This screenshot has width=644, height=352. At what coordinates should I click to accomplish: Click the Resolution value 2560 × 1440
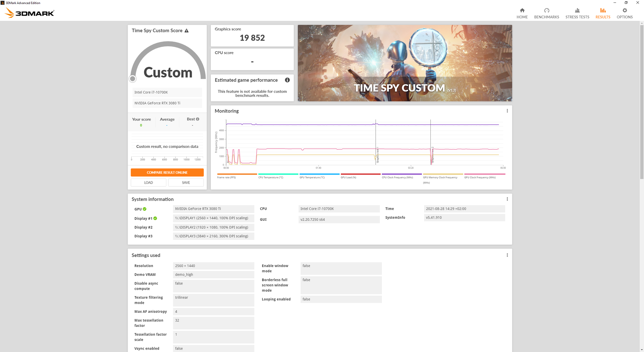click(214, 266)
